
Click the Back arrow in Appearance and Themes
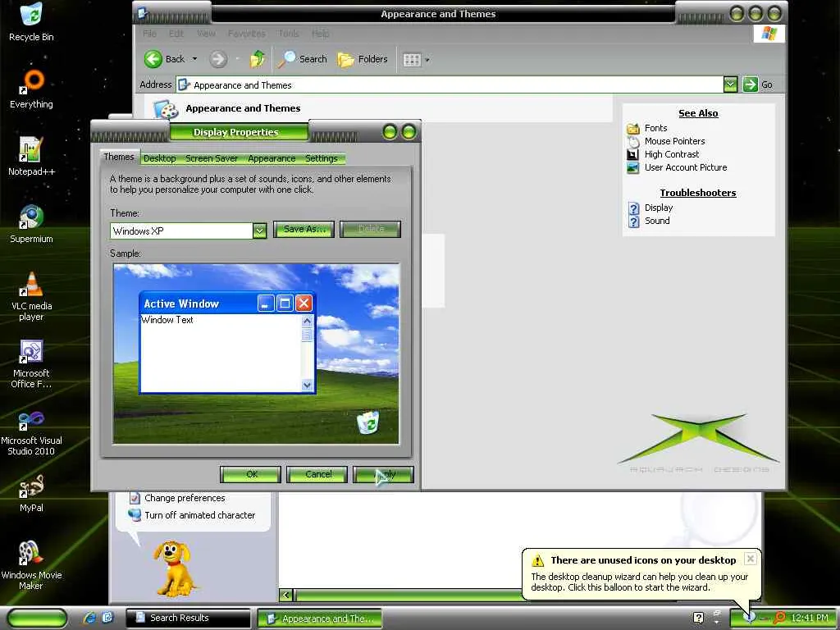pyautogui.click(x=164, y=59)
